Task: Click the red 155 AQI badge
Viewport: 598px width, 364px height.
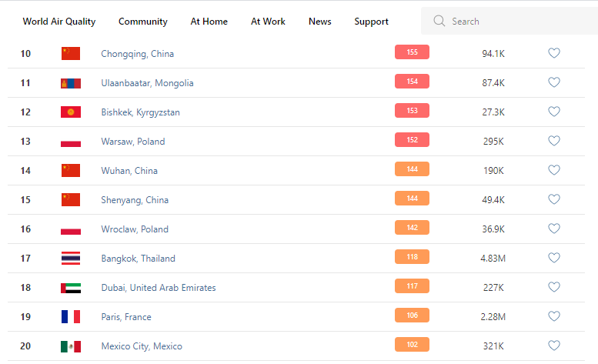Action: 412,52
